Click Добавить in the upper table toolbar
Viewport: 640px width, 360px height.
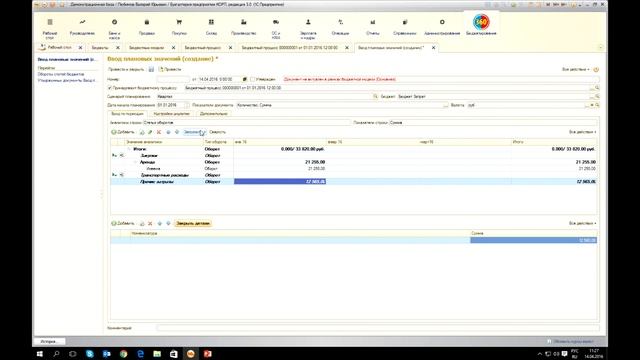[122, 132]
